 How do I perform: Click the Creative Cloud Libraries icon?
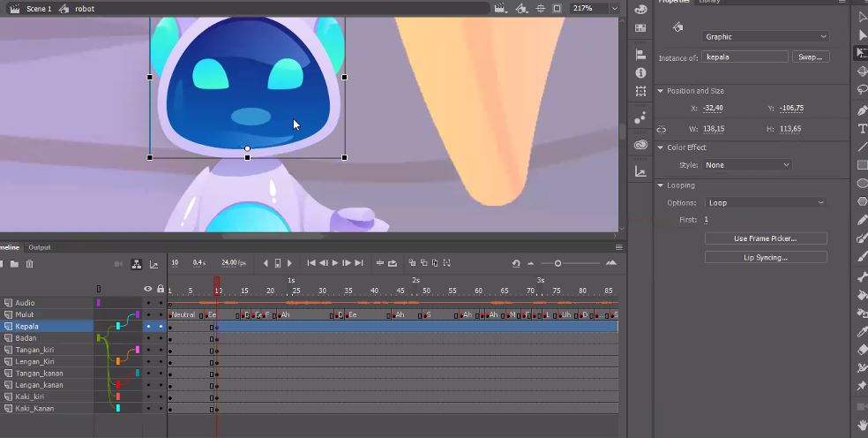click(640, 145)
